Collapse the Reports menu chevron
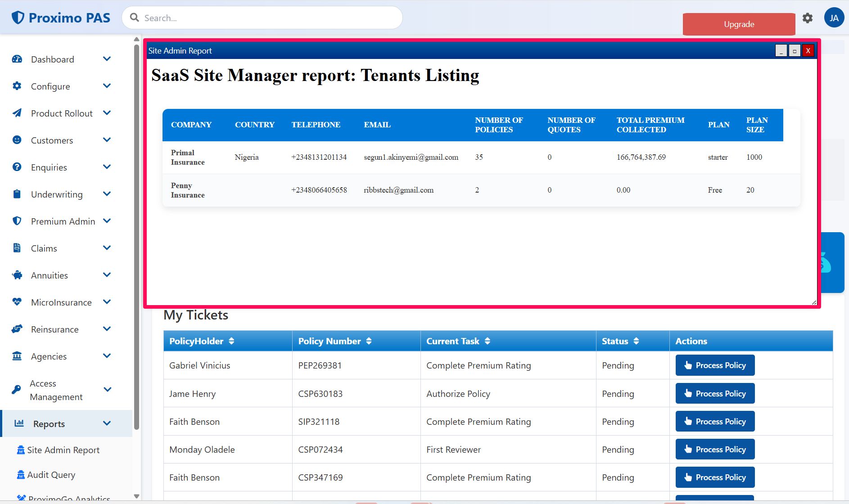Image resolution: width=849 pixels, height=504 pixels. coord(107,423)
